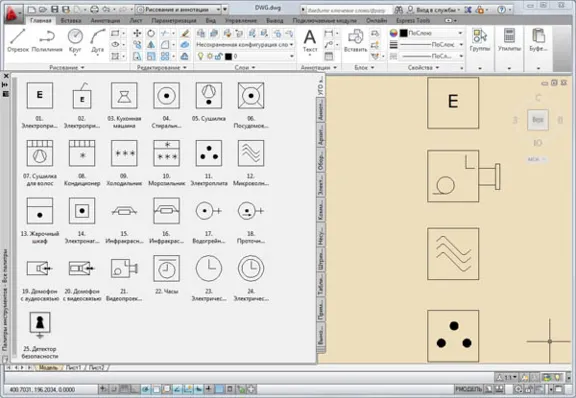The width and height of the screenshot is (576, 398).
Task: Select palette block 13. Жарочный шкаф
Action: (40, 220)
